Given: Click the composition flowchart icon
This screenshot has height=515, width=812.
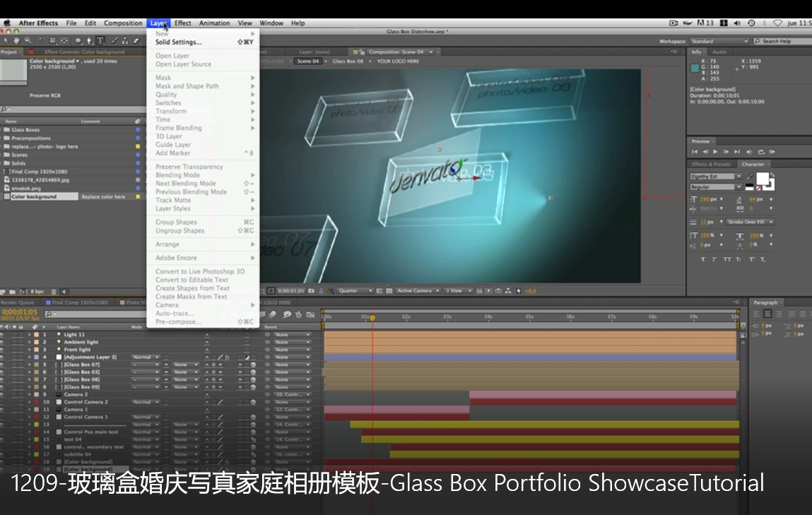Looking at the screenshot, I should pyautogui.click(x=508, y=291).
